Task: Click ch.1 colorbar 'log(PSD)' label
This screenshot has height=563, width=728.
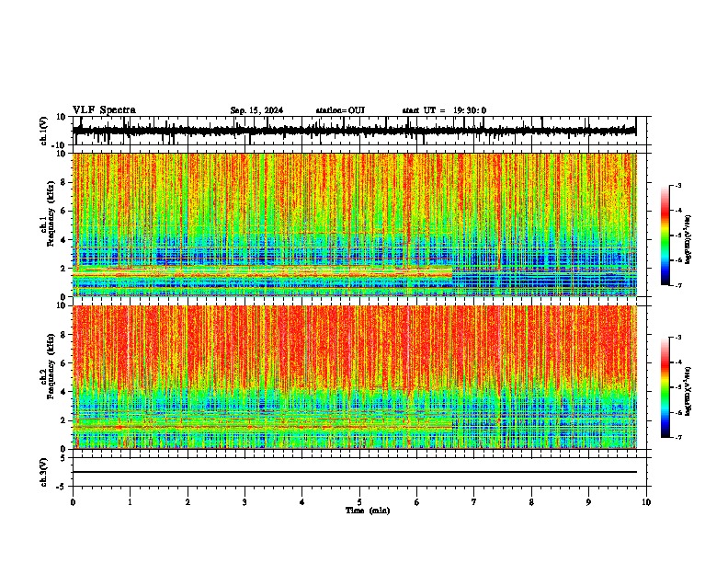Action: 688,240
